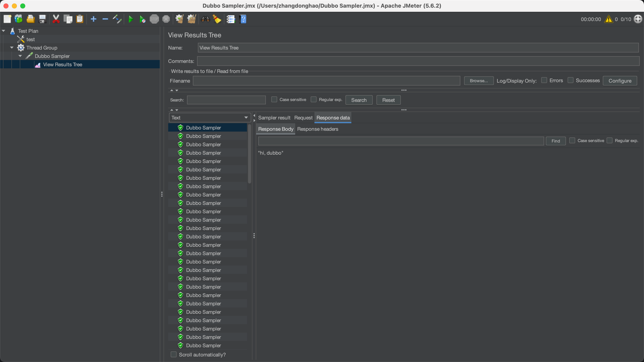Click the Find button
The image size is (644, 362).
pos(556,141)
